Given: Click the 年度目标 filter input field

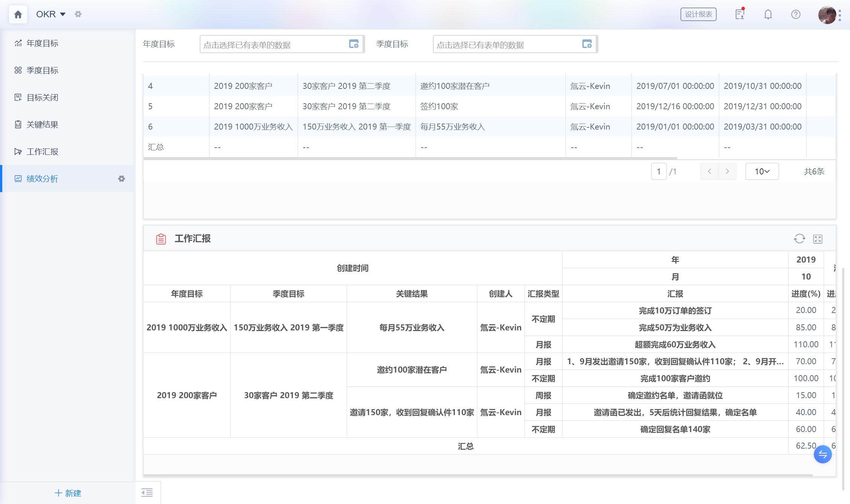Looking at the screenshot, I should (x=282, y=44).
